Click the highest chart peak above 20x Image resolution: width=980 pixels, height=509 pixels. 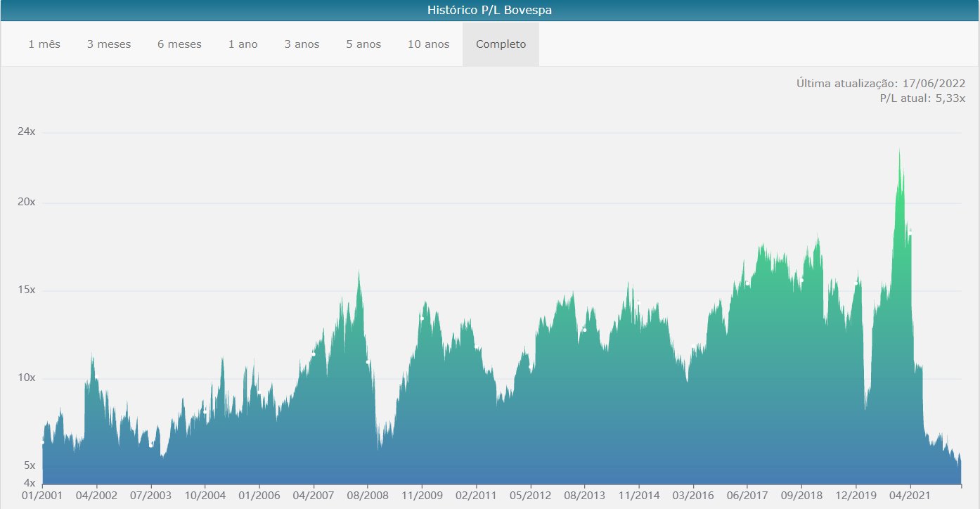[899, 150]
